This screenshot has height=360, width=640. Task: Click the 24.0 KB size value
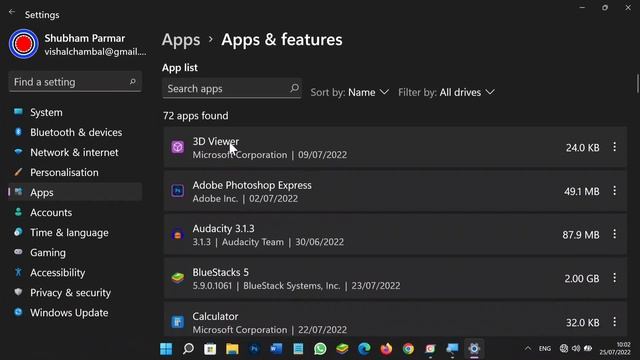tap(582, 148)
